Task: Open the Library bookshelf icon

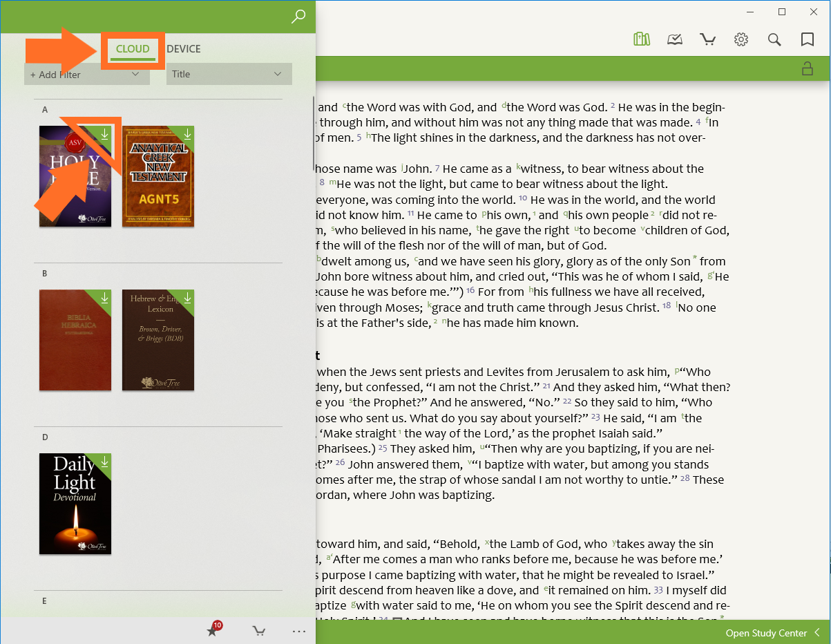Action: pyautogui.click(x=642, y=39)
